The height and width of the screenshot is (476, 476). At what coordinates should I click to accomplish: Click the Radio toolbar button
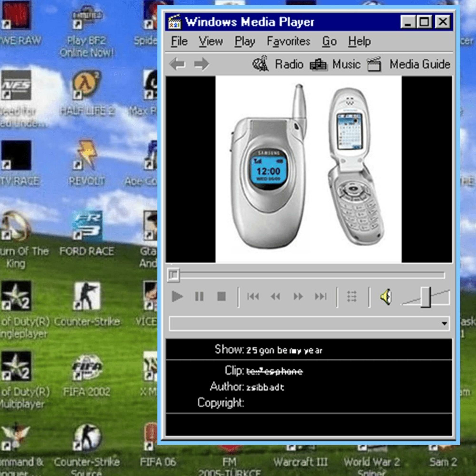(x=278, y=64)
